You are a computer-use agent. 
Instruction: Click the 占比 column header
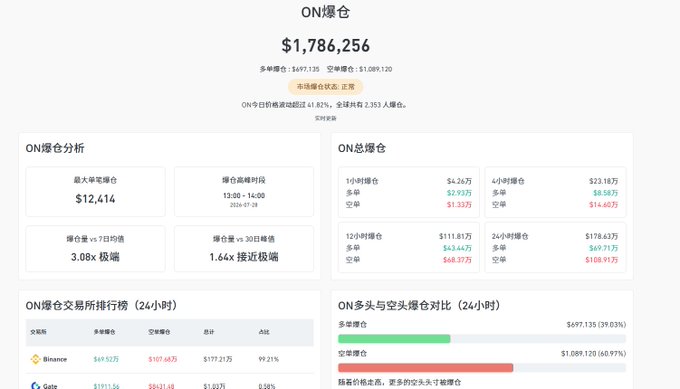point(264,332)
